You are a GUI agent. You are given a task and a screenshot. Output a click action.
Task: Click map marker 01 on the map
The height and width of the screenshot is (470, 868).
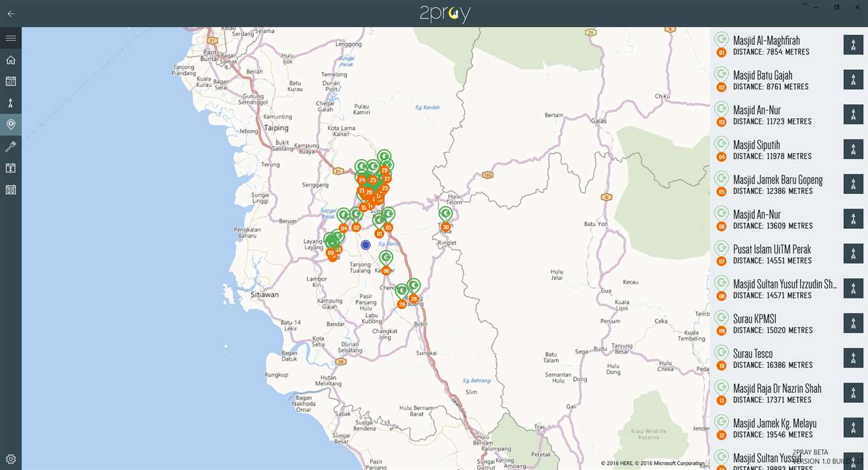tap(379, 234)
